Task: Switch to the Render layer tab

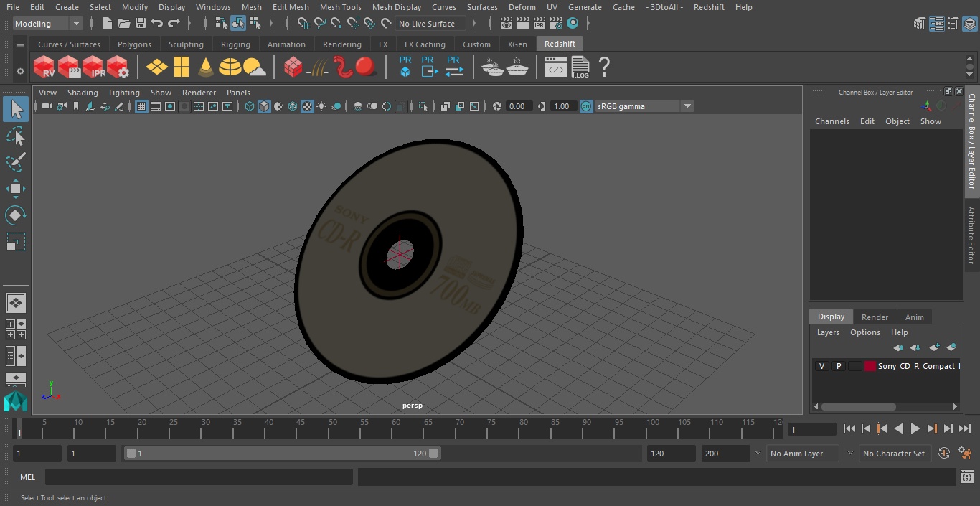Action: [x=875, y=317]
